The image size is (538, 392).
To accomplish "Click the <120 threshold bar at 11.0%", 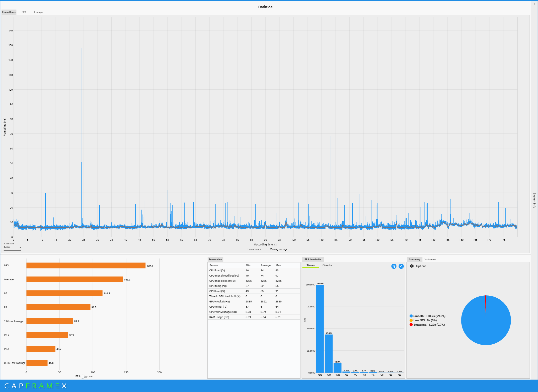I will pyautogui.click(x=338, y=368).
